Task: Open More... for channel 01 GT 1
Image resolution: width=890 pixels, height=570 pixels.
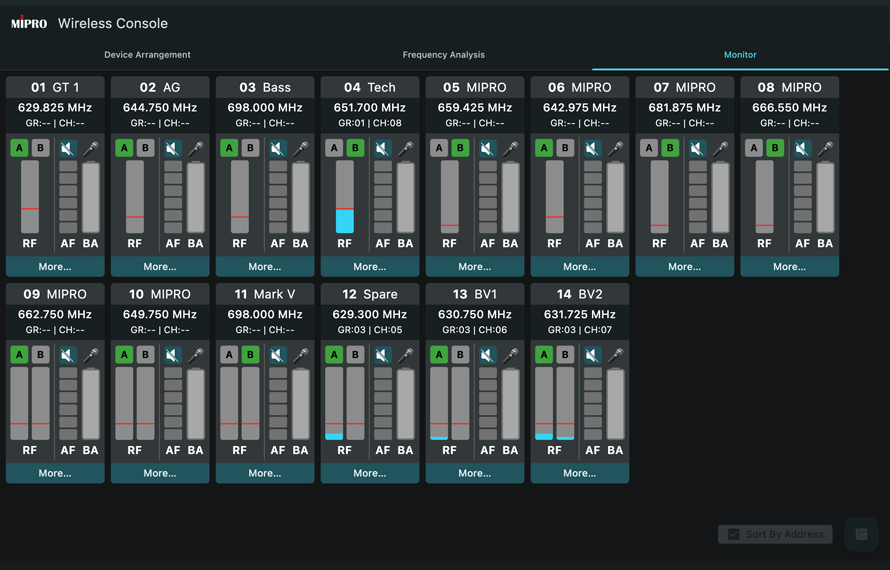Action: [55, 266]
